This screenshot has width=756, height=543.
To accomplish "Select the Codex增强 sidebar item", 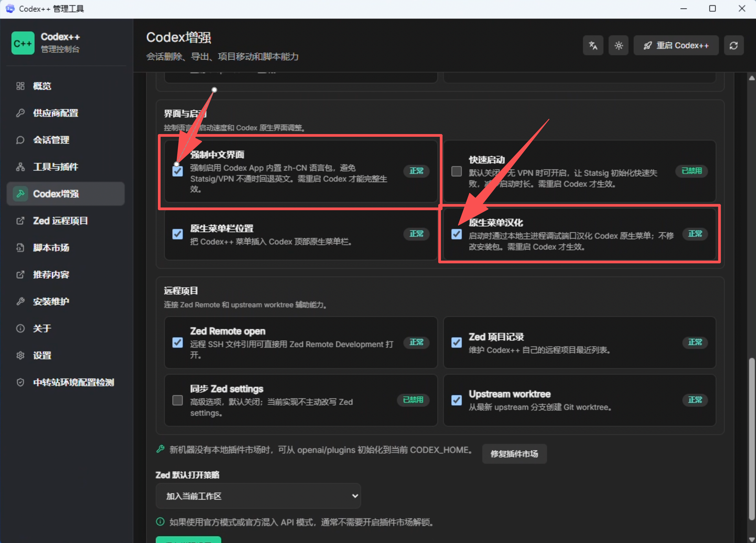I will click(x=66, y=194).
